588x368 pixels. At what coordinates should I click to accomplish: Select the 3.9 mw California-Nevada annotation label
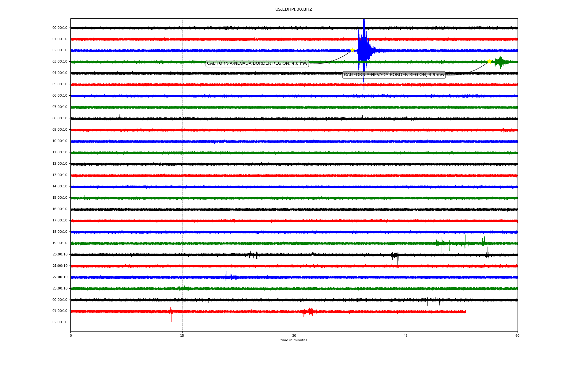coord(394,75)
